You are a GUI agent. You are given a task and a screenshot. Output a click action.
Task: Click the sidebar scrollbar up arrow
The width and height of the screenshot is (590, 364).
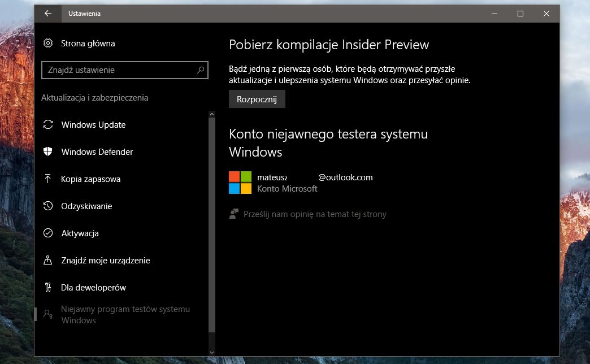(x=212, y=114)
